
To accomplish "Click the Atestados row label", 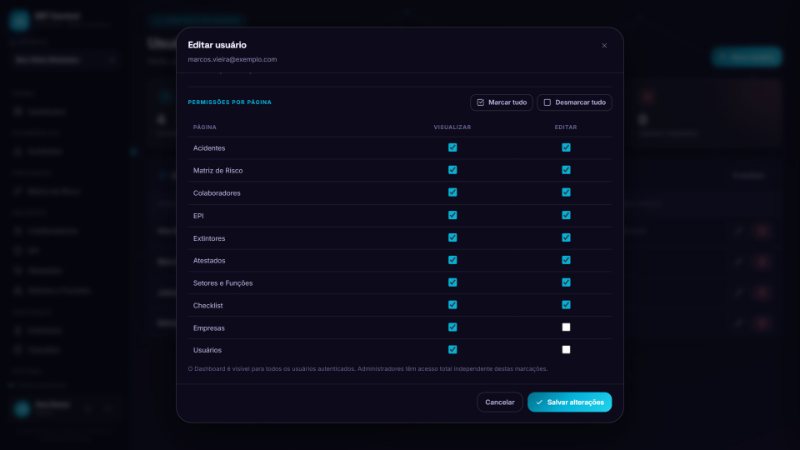I will [x=209, y=260].
